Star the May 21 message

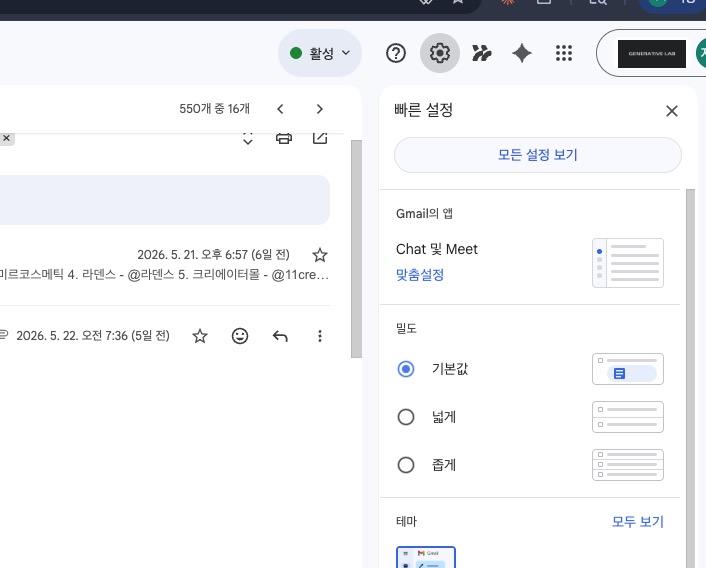(320, 255)
